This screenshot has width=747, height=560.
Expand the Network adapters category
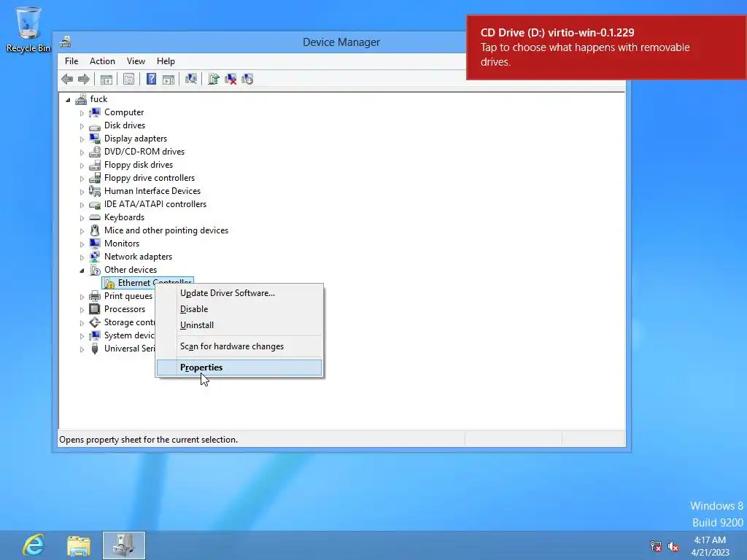coord(82,257)
